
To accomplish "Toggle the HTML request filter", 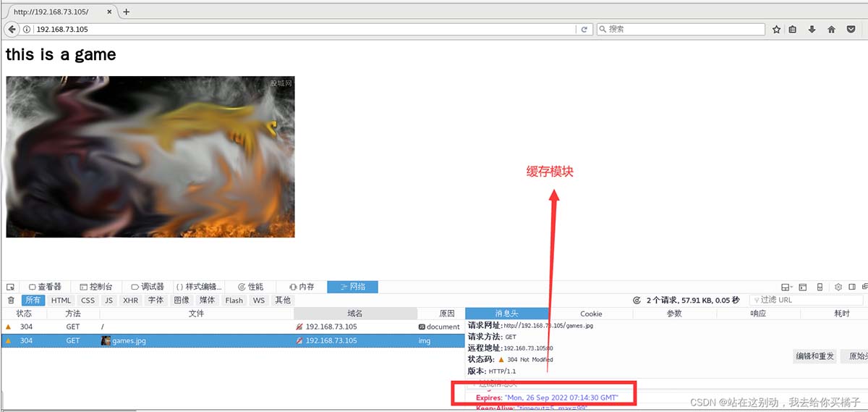I will [x=61, y=300].
